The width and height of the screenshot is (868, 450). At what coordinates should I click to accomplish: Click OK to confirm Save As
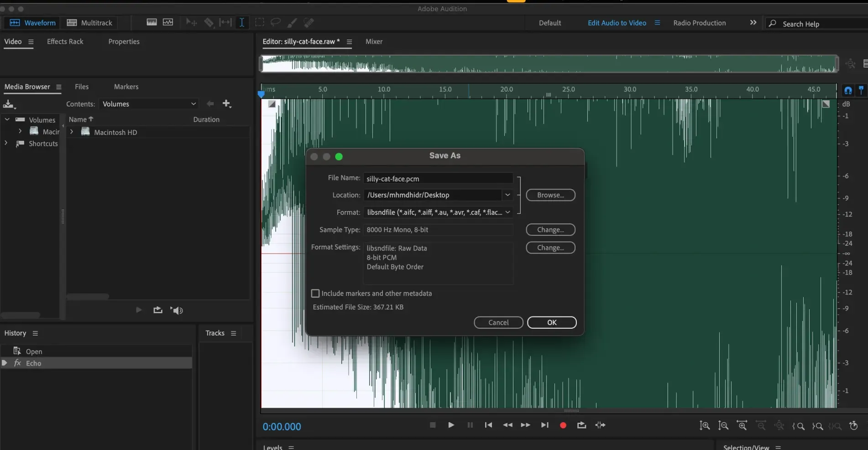pos(551,322)
